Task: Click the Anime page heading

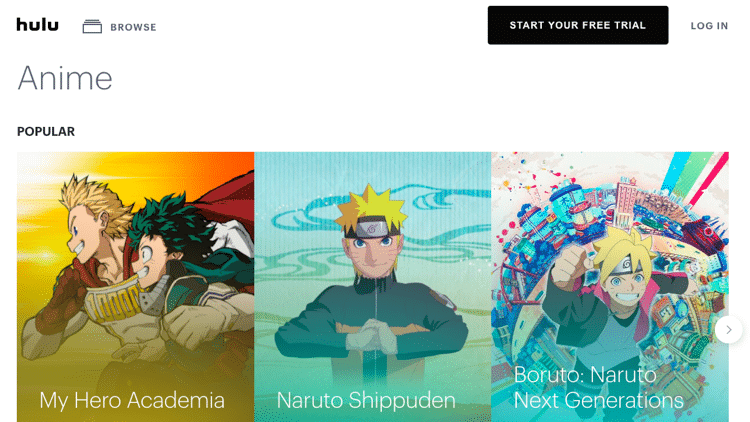Action: click(x=65, y=78)
